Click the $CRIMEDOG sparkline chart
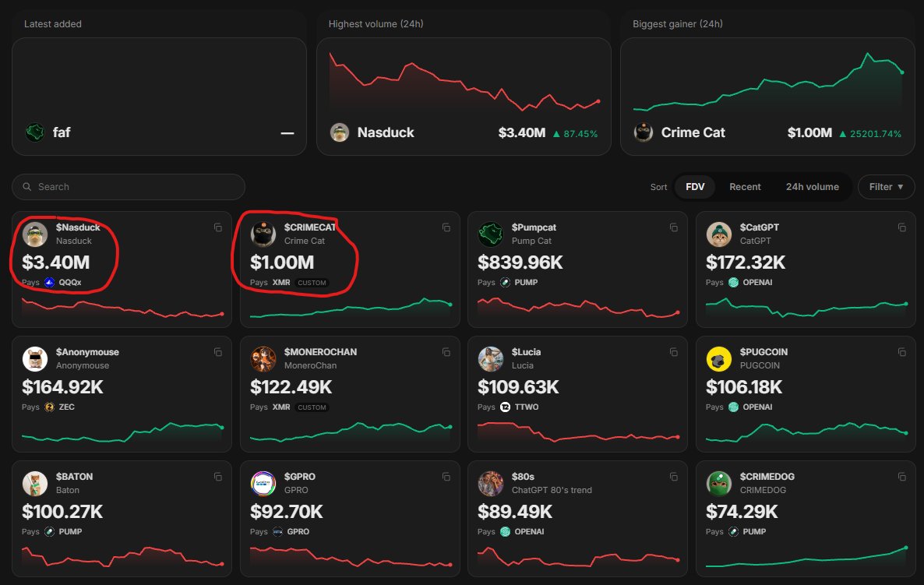Viewport: 924px width, 585px height. coord(806,557)
